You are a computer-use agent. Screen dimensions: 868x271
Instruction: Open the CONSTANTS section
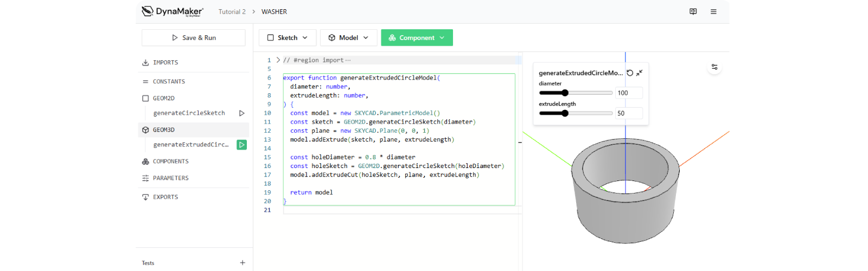point(169,82)
